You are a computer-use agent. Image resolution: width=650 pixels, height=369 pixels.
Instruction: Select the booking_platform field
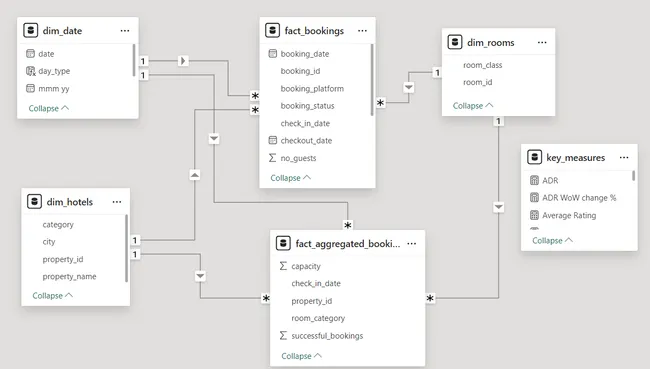[312, 88]
